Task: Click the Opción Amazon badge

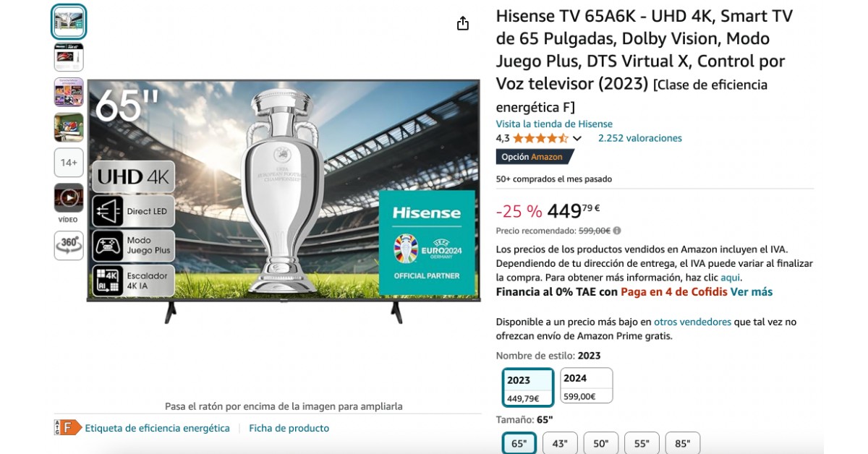Action: coord(534,157)
